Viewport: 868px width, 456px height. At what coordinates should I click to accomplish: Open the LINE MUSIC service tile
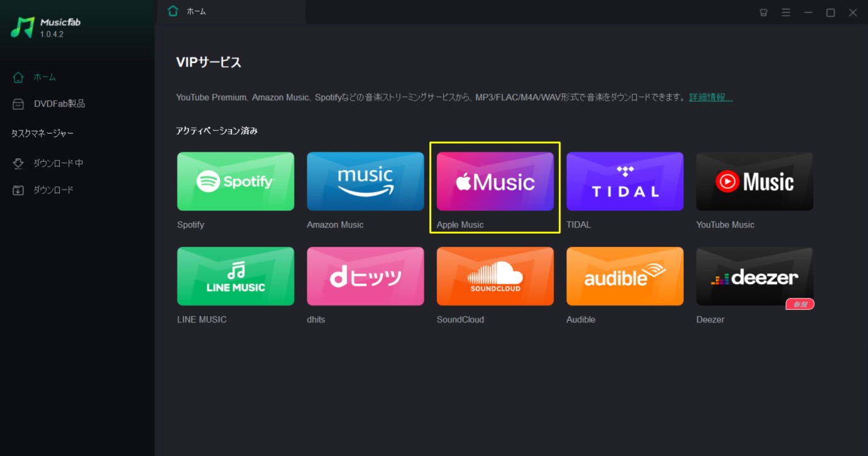tap(235, 276)
